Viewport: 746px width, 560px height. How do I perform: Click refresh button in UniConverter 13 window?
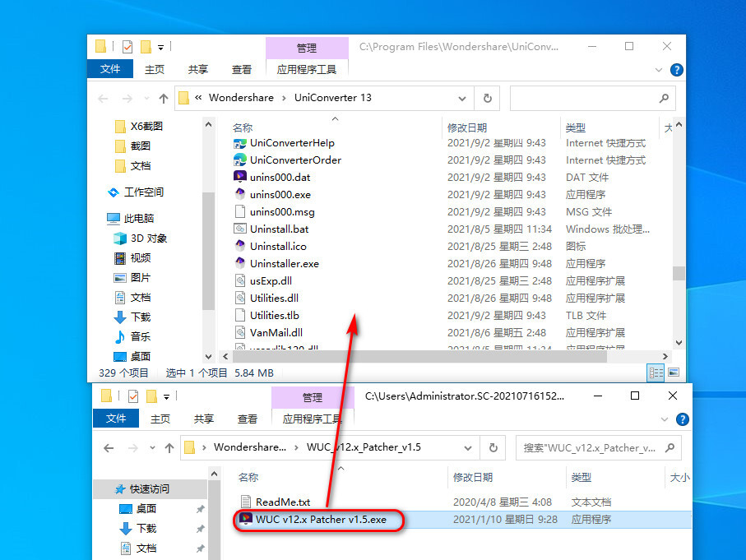point(487,98)
